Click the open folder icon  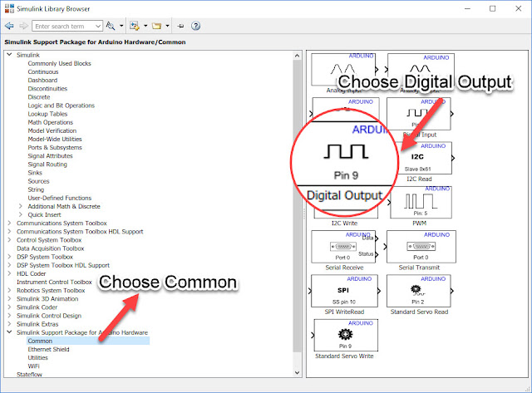(156, 26)
